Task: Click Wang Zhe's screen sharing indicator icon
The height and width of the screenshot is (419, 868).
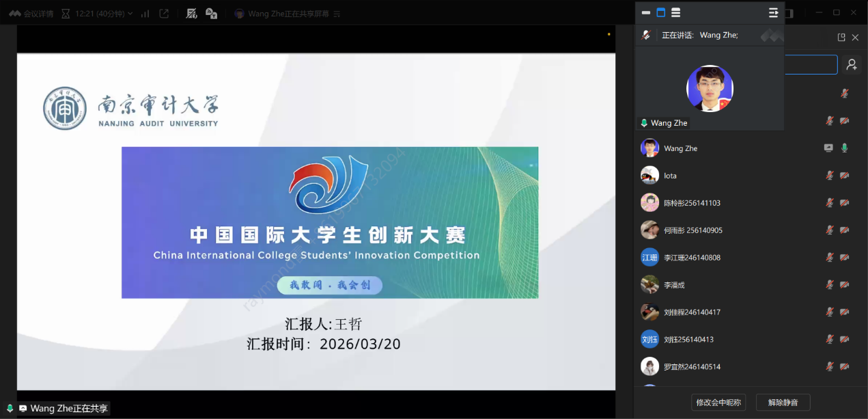Action: [828, 148]
